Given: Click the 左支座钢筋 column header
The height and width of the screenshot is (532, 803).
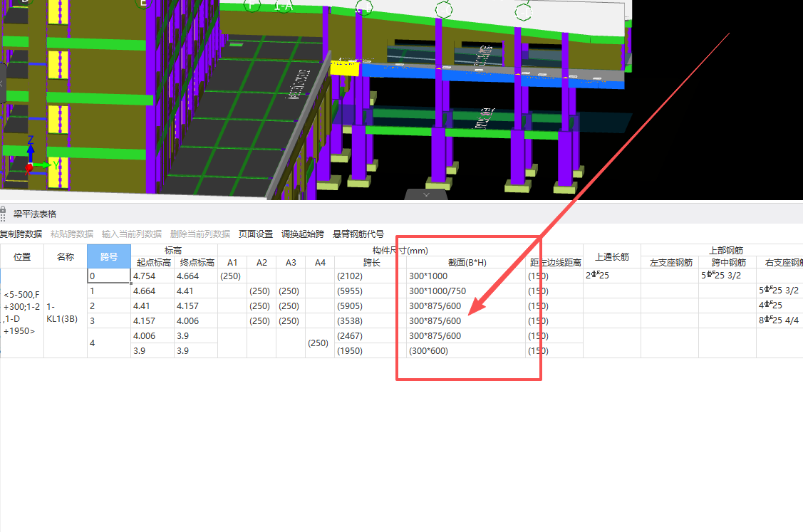Looking at the screenshot, I should (x=670, y=262).
